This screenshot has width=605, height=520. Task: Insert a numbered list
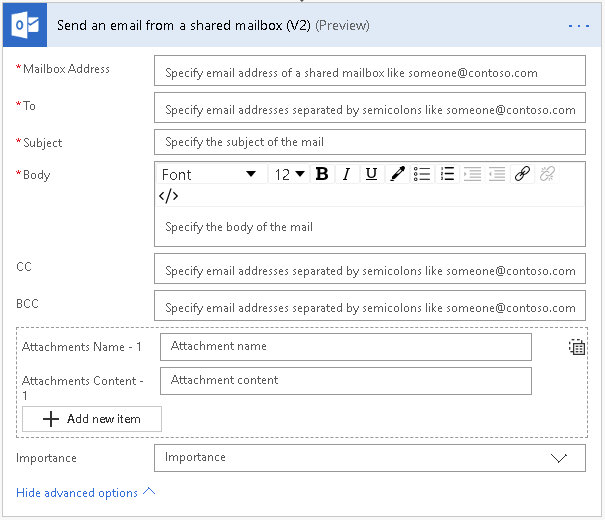(x=447, y=174)
